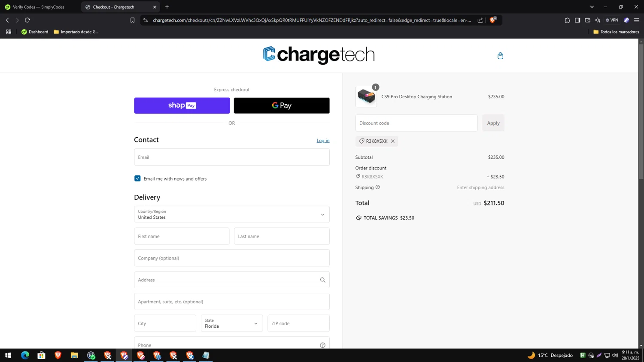The height and width of the screenshot is (362, 644).
Task: Open the browser extensions puzzle icon
Action: point(567,20)
